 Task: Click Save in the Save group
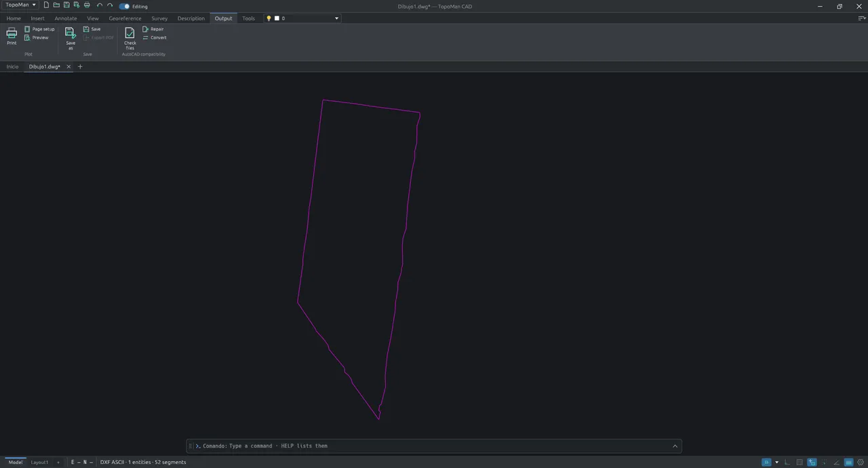[x=92, y=29]
